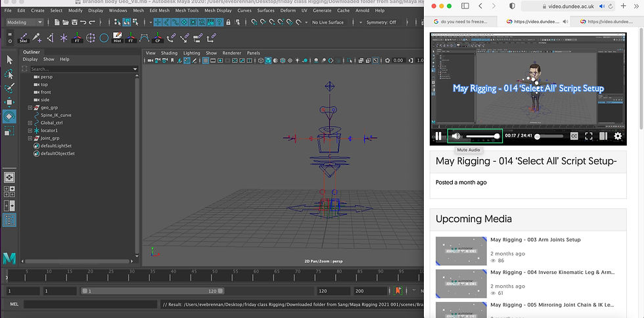Click the Maya playback range slider bar
This screenshot has height=318, width=644.
click(x=152, y=291)
